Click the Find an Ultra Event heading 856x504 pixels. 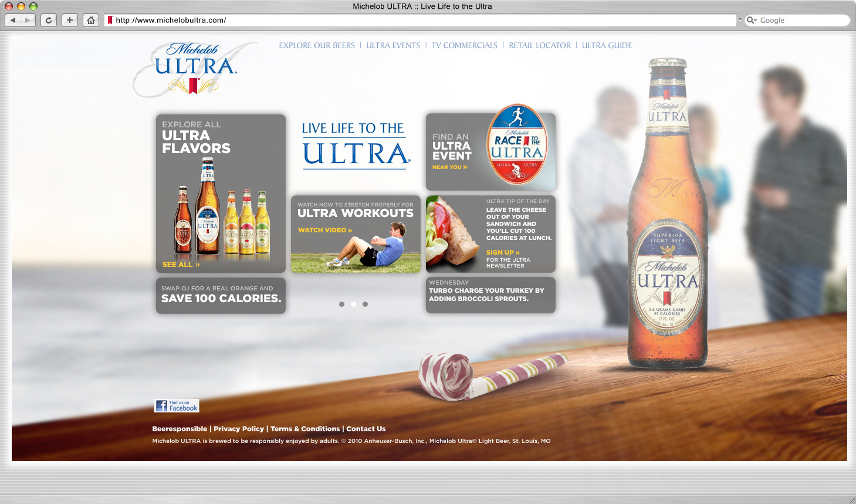pyautogui.click(x=452, y=147)
